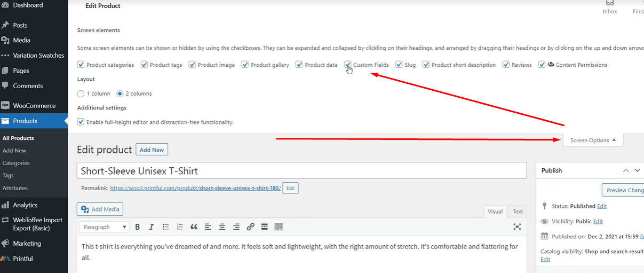Viewport: 644px width, 273px height.
Task: Click the Add Media button
Action: coord(100,209)
